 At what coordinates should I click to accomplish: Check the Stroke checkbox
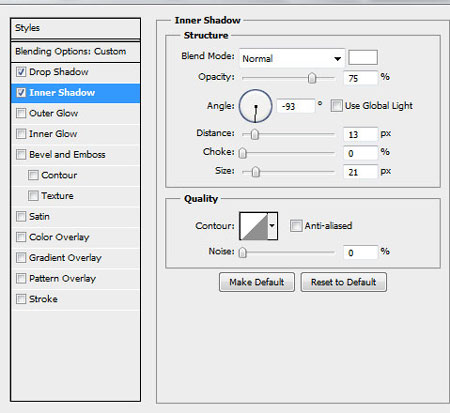coord(21,299)
